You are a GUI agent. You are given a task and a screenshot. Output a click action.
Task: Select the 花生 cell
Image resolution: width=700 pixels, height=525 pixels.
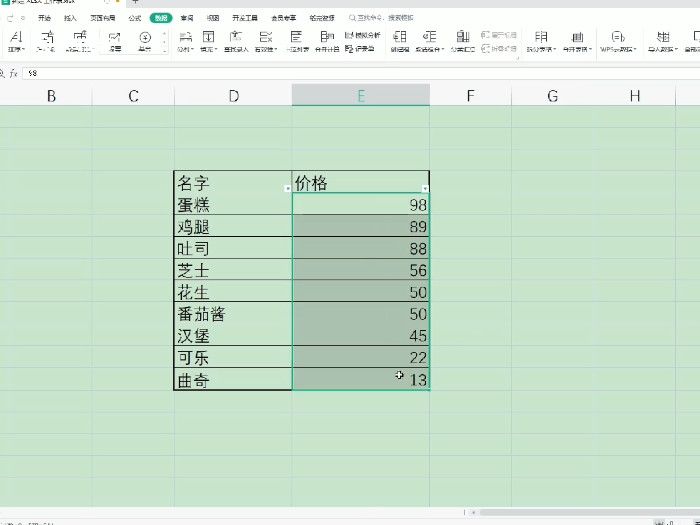(233, 292)
